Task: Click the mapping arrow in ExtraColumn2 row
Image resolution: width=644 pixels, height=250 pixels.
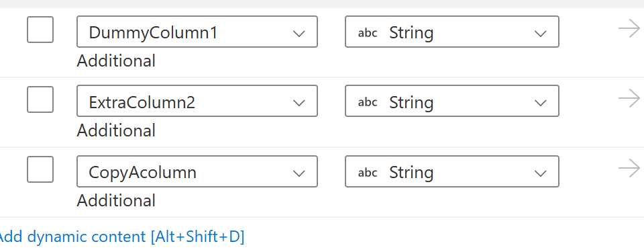Action: point(629,99)
